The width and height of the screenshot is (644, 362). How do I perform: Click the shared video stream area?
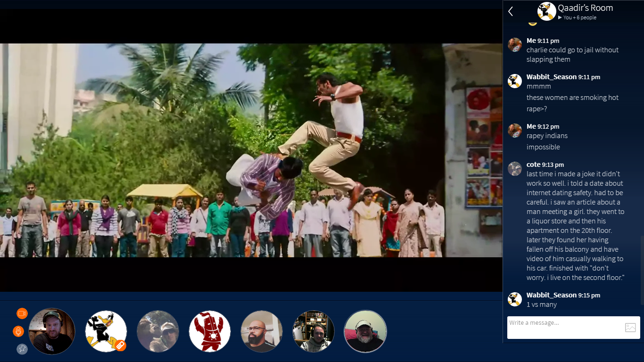click(251, 150)
